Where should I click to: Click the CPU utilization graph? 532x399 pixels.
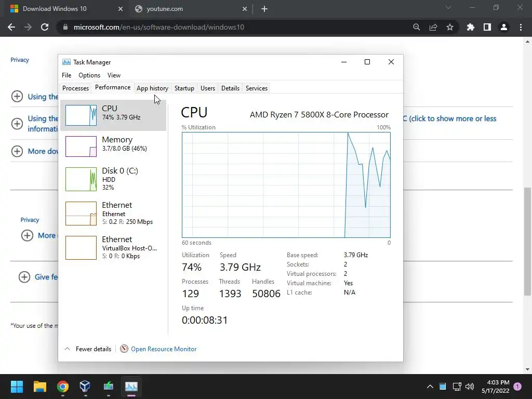point(286,185)
